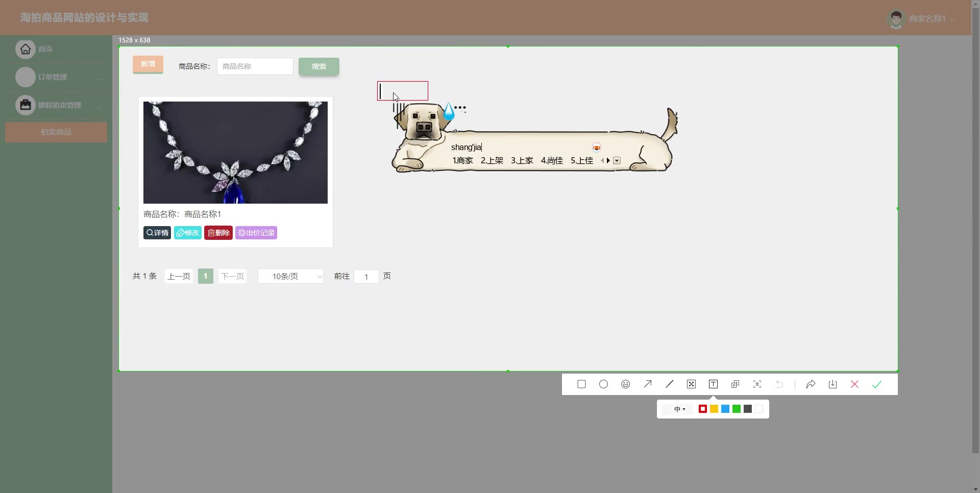Click 删除 for 商品名称1

coord(218,233)
